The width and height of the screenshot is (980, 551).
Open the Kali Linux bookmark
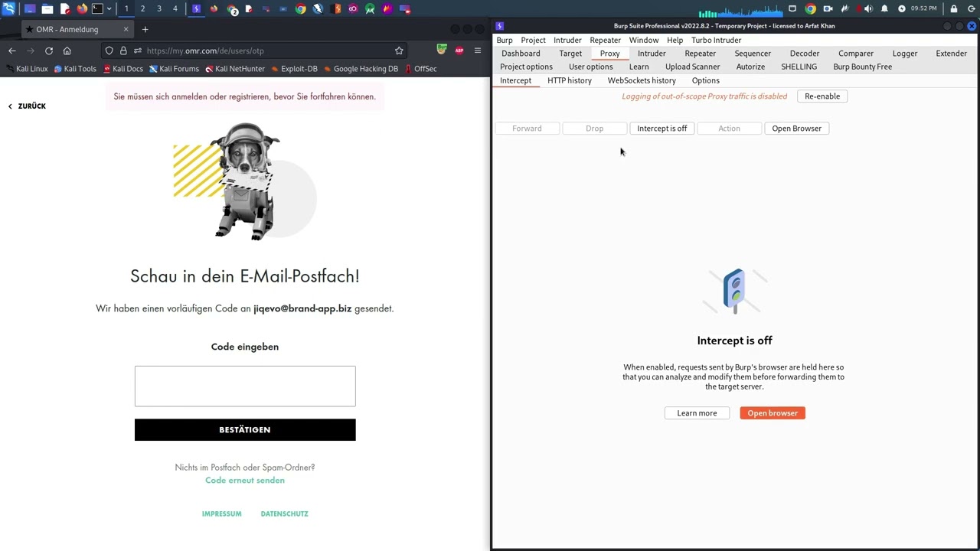tap(27, 69)
